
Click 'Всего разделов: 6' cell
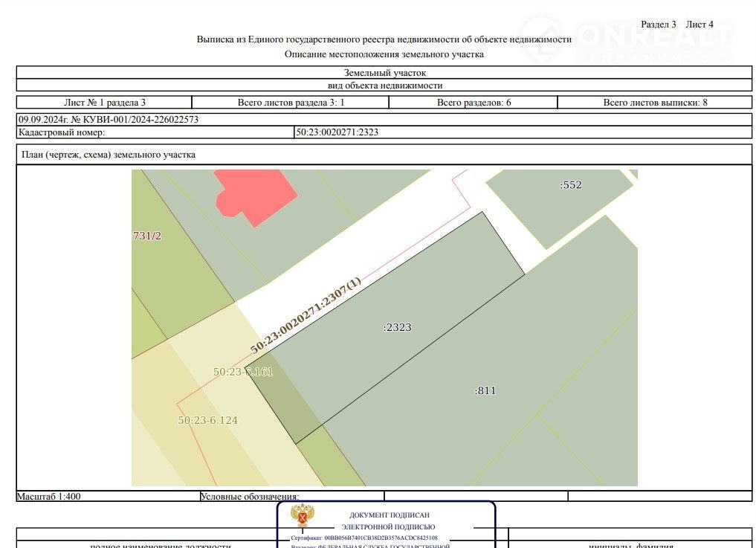(x=474, y=103)
